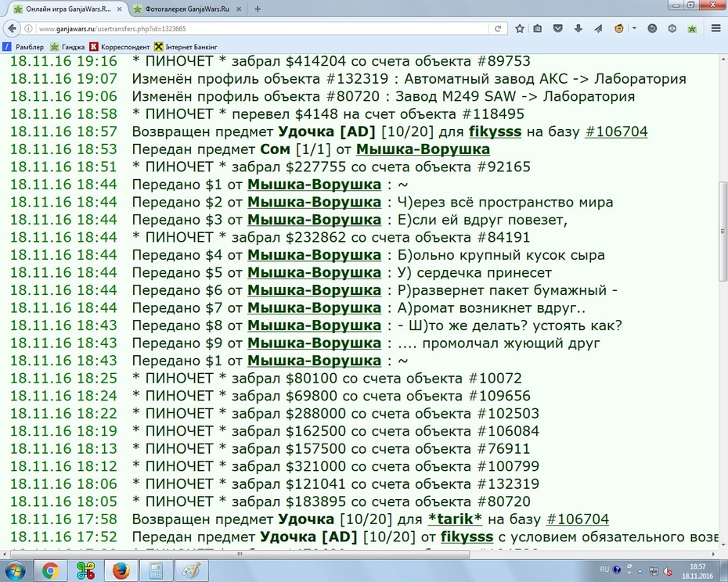Click the green leaf toolbar extension icon
The height and width of the screenshot is (582, 728).
[692, 29]
